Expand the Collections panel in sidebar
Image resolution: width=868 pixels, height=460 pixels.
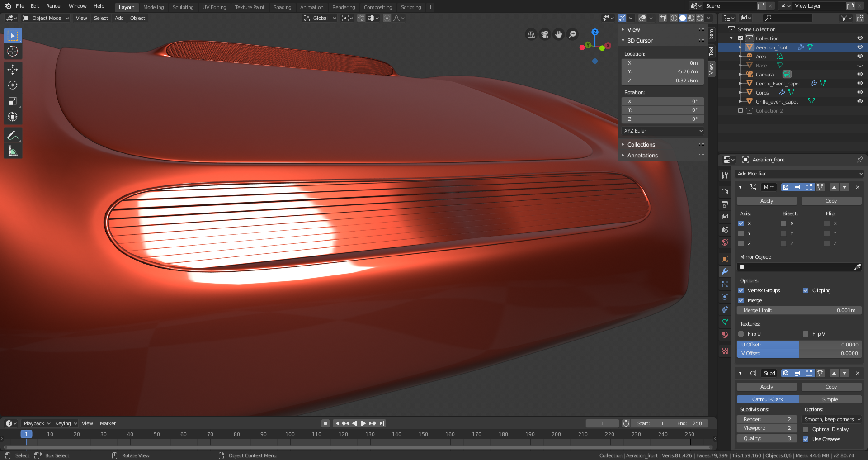641,145
